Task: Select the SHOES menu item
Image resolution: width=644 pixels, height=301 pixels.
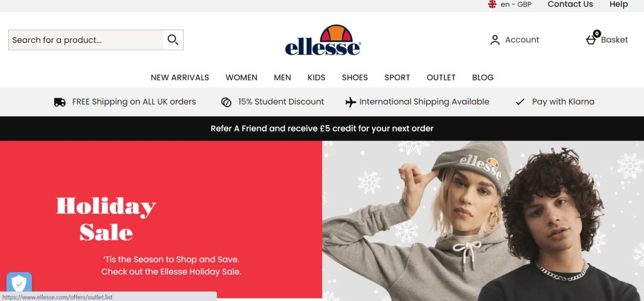Action: pos(355,77)
